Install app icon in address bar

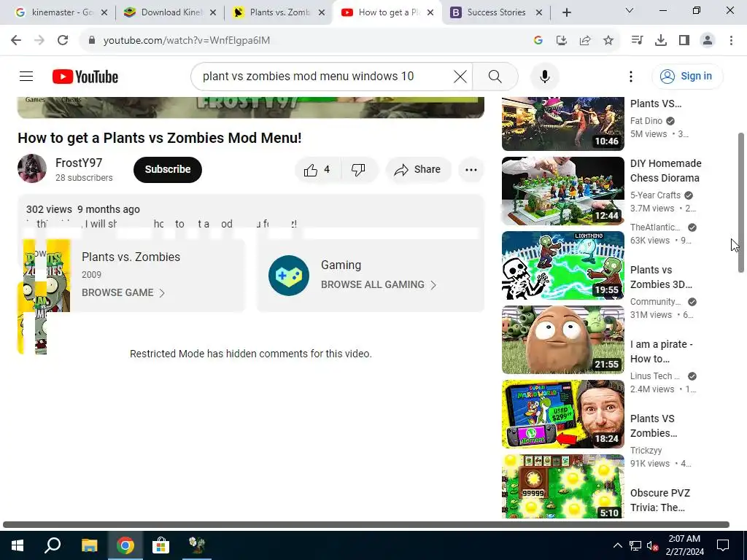point(562,41)
